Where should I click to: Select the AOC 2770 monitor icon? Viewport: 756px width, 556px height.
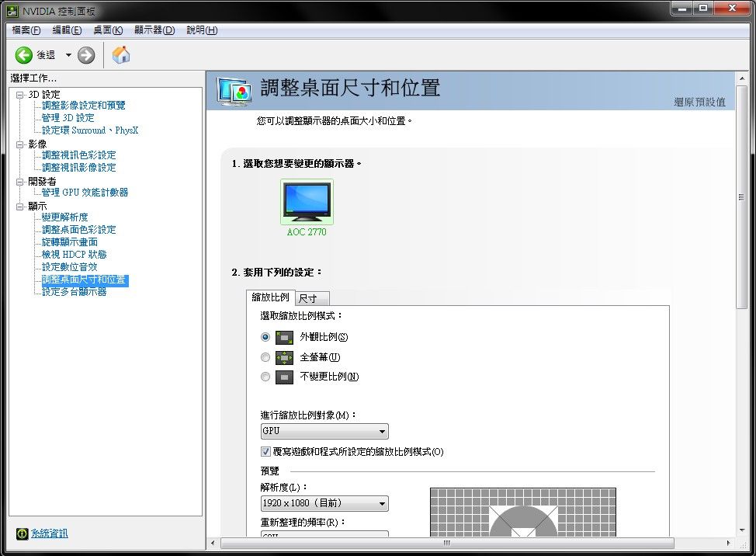(x=307, y=201)
